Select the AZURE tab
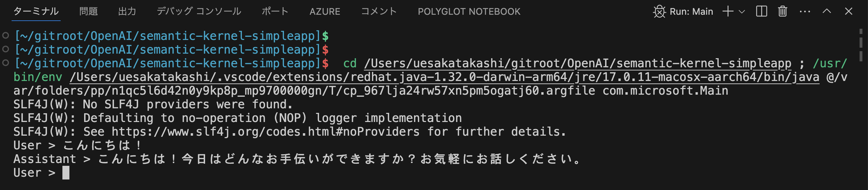Screen dimensions: 868x190 click(325, 12)
